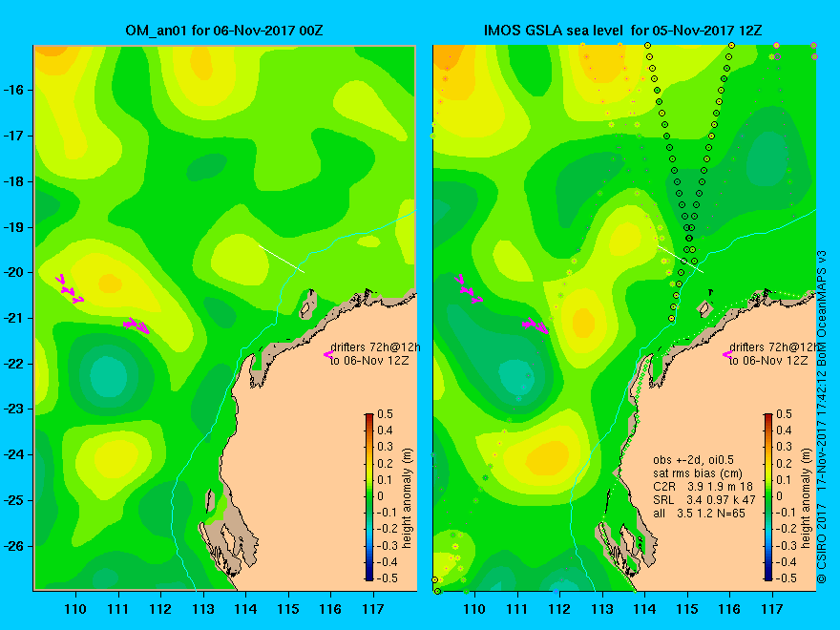This screenshot has width=840, height=630.
Task: Click the "obs +-2d, oi0.5" annotation
Action: click(693, 460)
